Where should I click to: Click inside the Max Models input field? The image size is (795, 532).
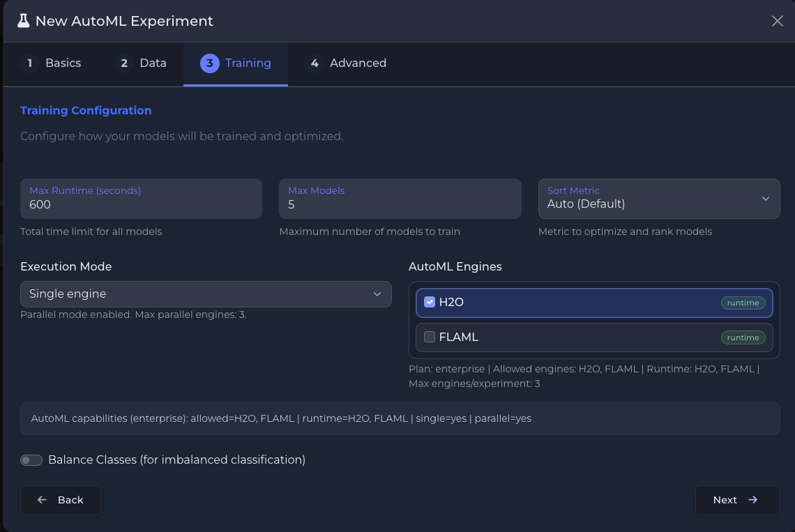point(400,204)
